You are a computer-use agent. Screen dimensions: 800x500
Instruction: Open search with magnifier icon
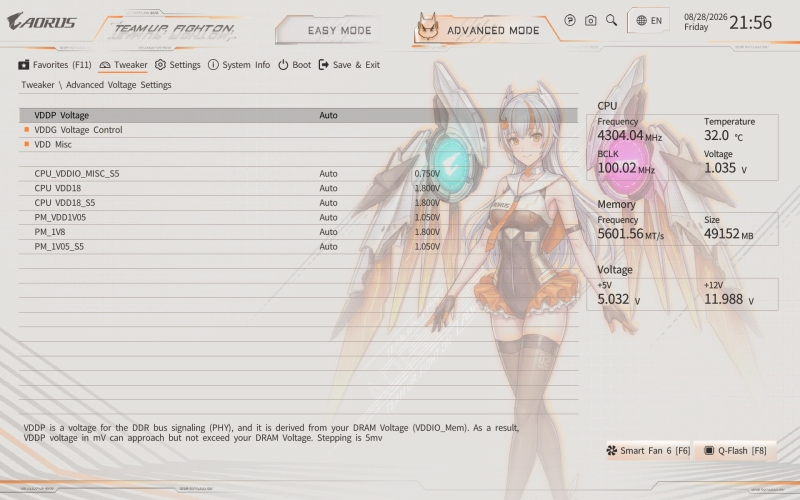(x=611, y=20)
